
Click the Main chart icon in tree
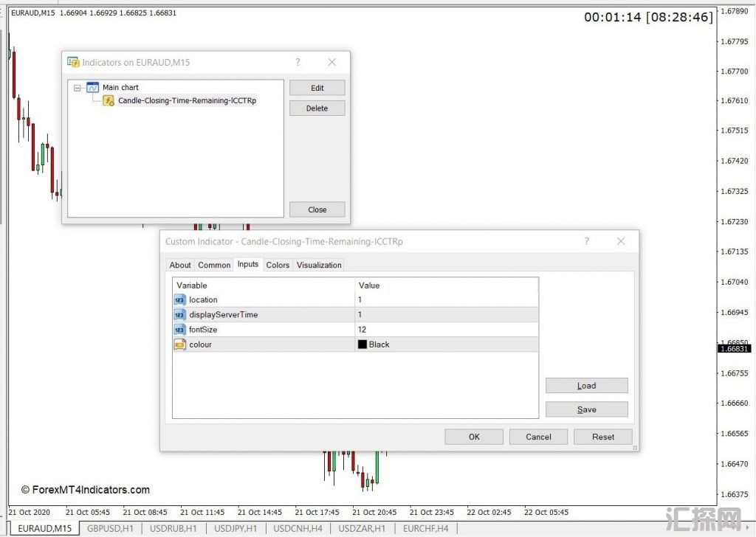click(93, 88)
